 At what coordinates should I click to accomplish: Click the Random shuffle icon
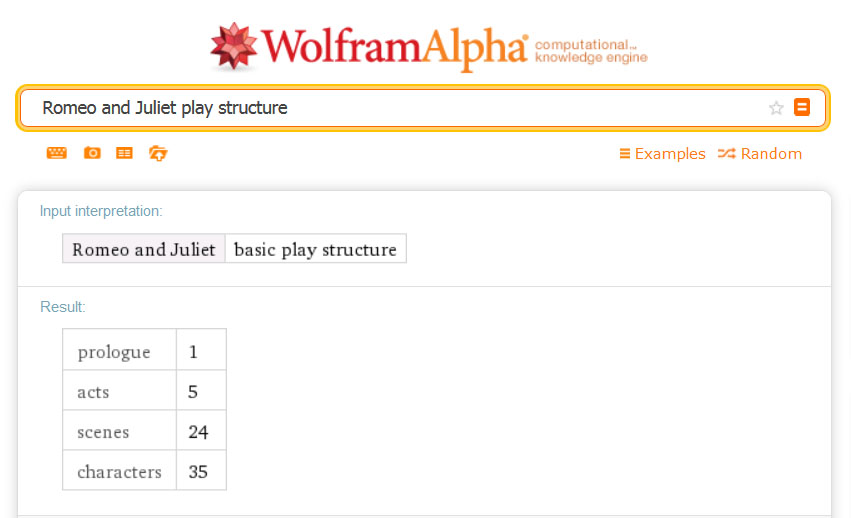726,154
